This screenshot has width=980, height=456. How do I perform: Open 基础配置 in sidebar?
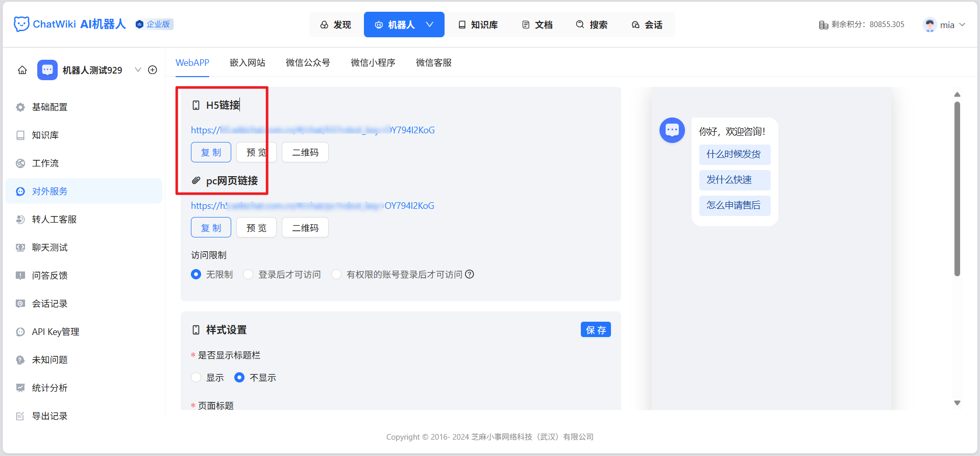point(84,107)
